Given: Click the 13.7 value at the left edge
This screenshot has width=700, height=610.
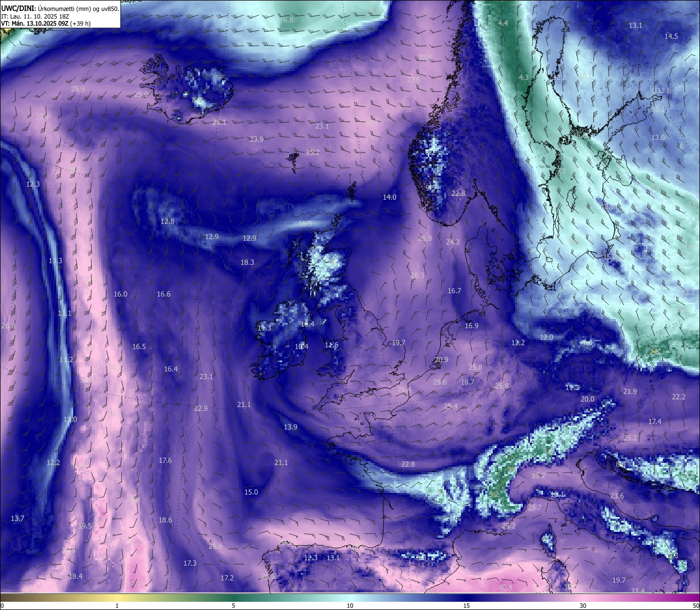Looking at the screenshot, I should [17, 518].
